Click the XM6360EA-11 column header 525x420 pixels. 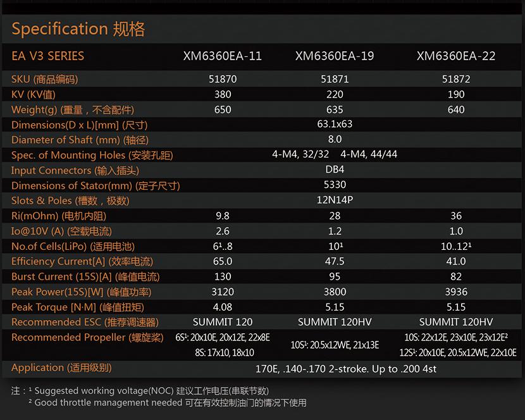click(x=222, y=56)
